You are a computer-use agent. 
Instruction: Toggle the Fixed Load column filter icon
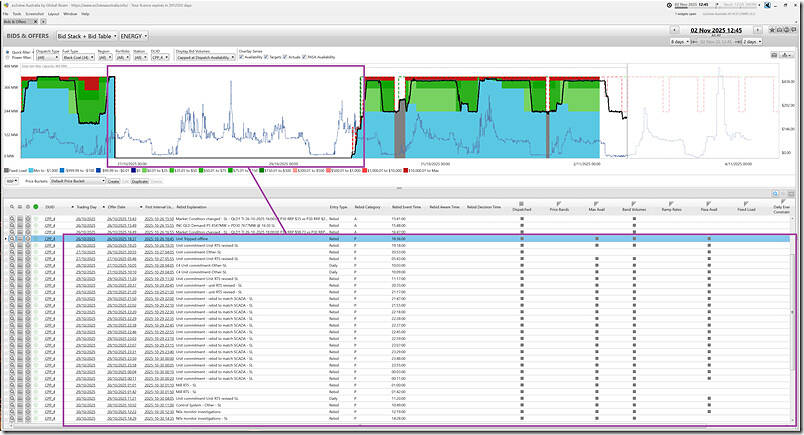(746, 204)
